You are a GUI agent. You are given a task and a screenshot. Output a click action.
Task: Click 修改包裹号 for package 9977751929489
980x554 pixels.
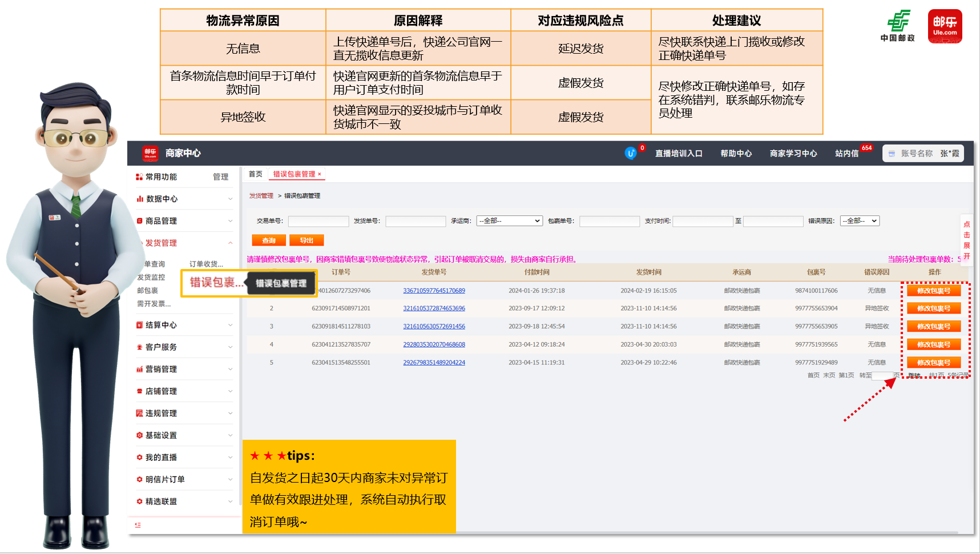(x=934, y=363)
